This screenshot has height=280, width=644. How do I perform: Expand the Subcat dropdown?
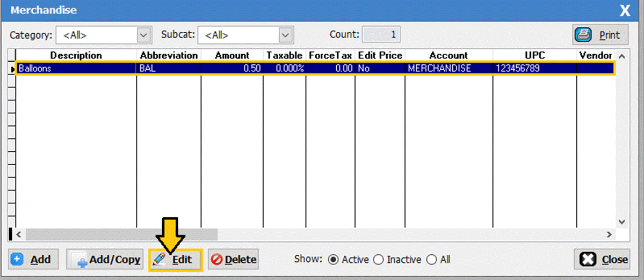click(285, 35)
